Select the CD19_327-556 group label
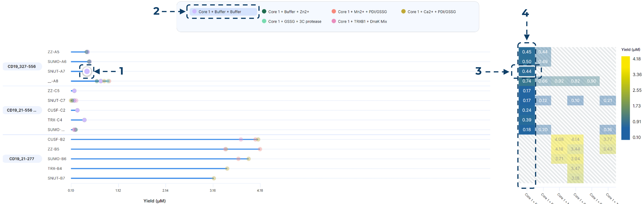This screenshot has height=204, width=644. [x=22, y=66]
